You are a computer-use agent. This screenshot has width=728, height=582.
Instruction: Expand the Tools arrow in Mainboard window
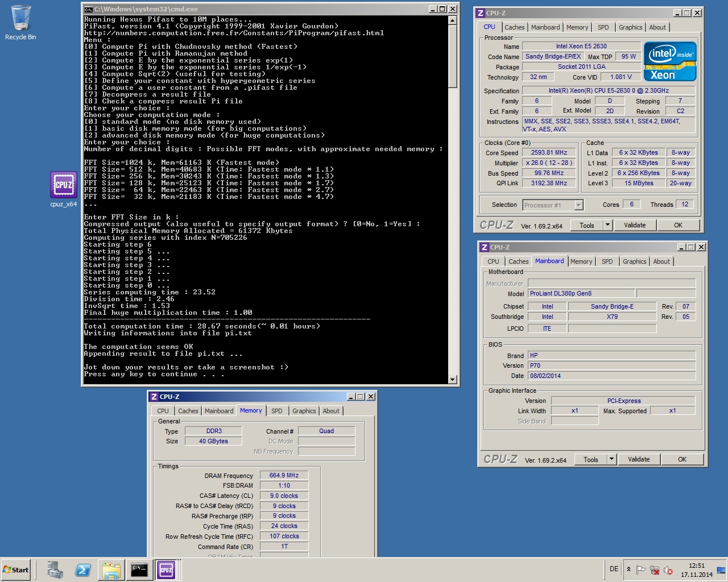[611, 459]
